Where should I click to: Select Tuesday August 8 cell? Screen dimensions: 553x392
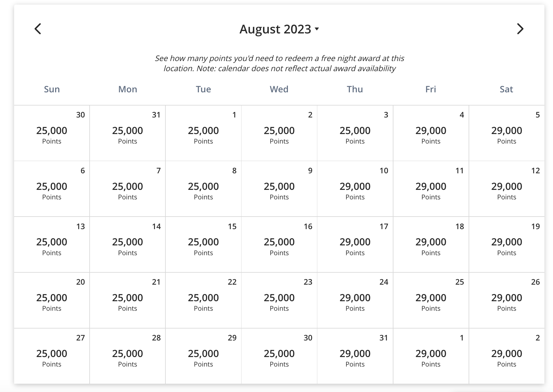click(203, 189)
